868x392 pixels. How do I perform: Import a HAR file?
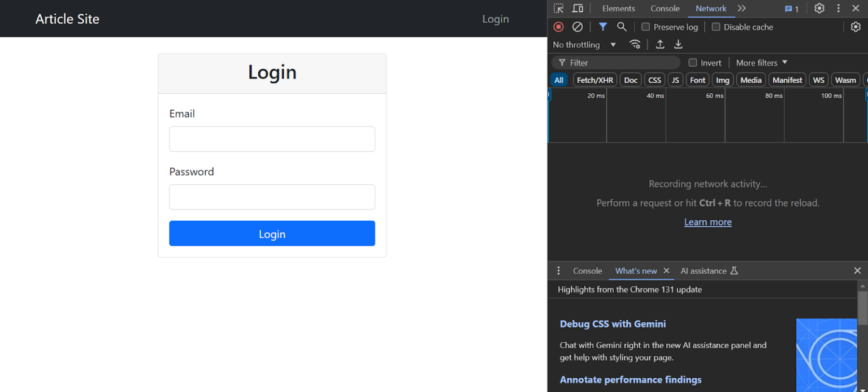[x=659, y=44]
